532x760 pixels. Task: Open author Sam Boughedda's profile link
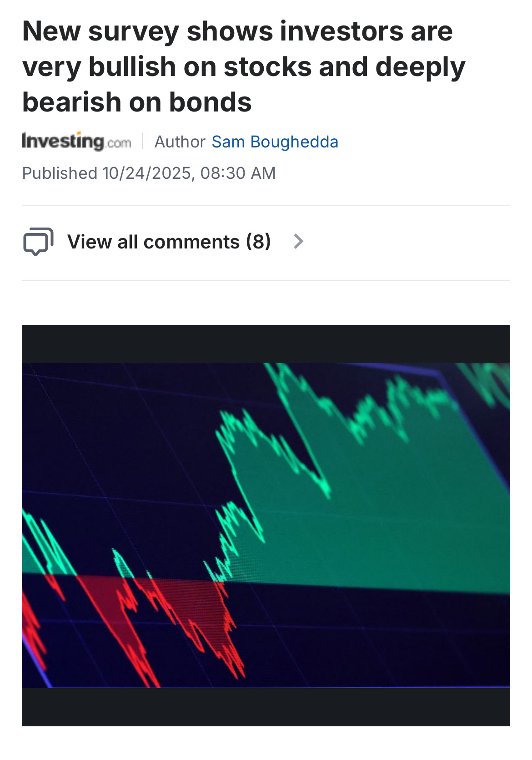pyautogui.click(x=275, y=142)
